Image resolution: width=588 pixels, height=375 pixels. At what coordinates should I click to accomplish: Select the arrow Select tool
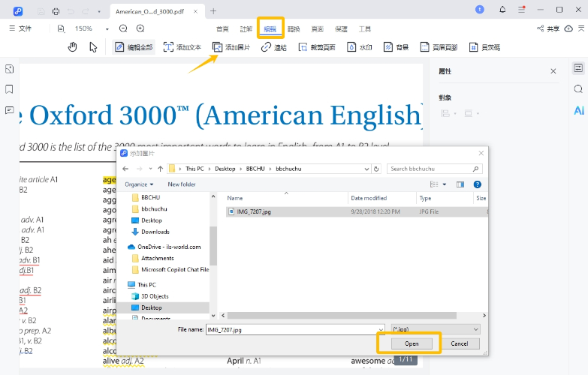[x=93, y=47]
